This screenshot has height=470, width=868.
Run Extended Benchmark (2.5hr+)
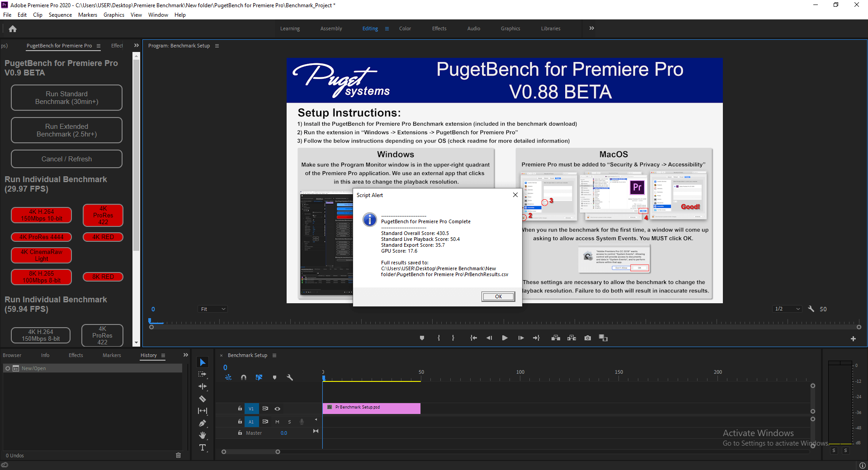[66, 130]
